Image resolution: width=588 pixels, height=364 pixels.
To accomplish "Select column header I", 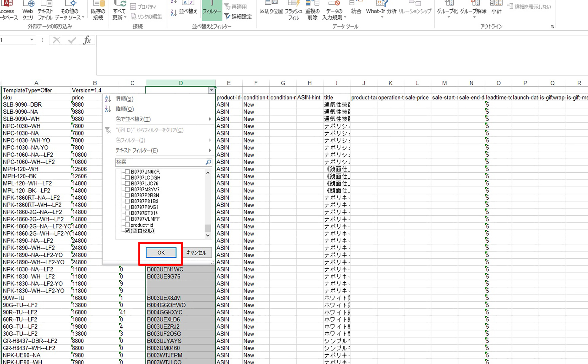I will [336, 83].
